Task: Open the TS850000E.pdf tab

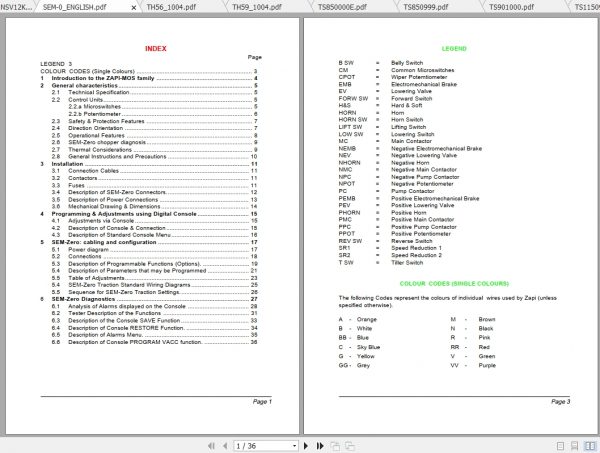Action: click(342, 7)
